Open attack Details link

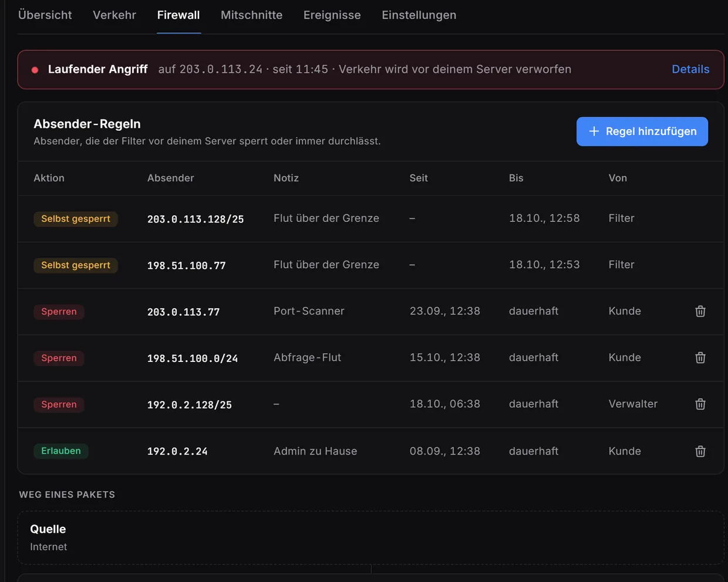tap(690, 69)
